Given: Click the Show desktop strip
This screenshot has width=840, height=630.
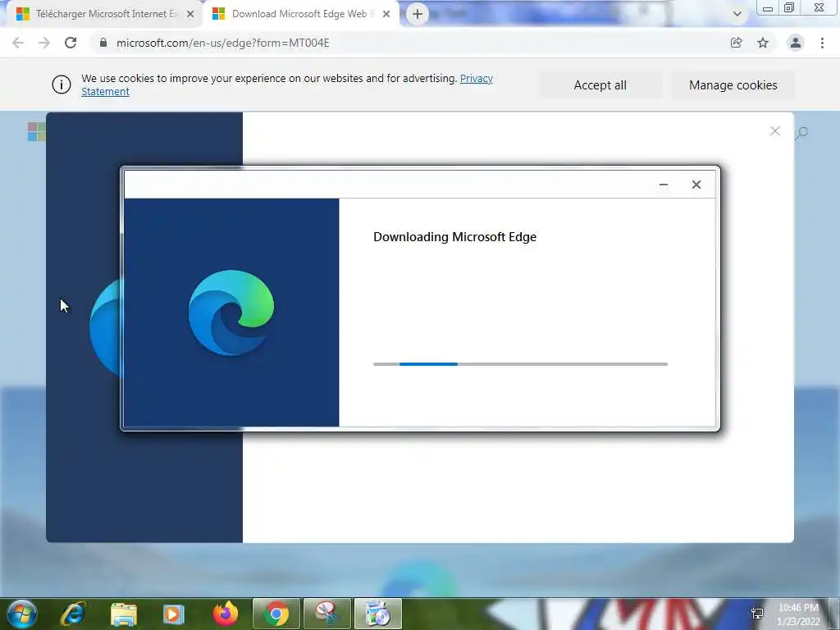Looking at the screenshot, I should click(834, 614).
